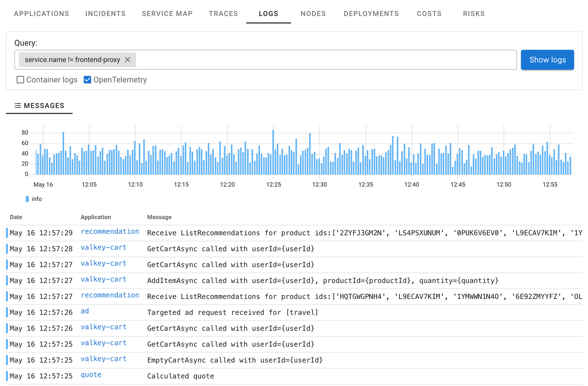Open the DEPLOYMENTS tab
588x386 pixels.
click(x=371, y=13)
